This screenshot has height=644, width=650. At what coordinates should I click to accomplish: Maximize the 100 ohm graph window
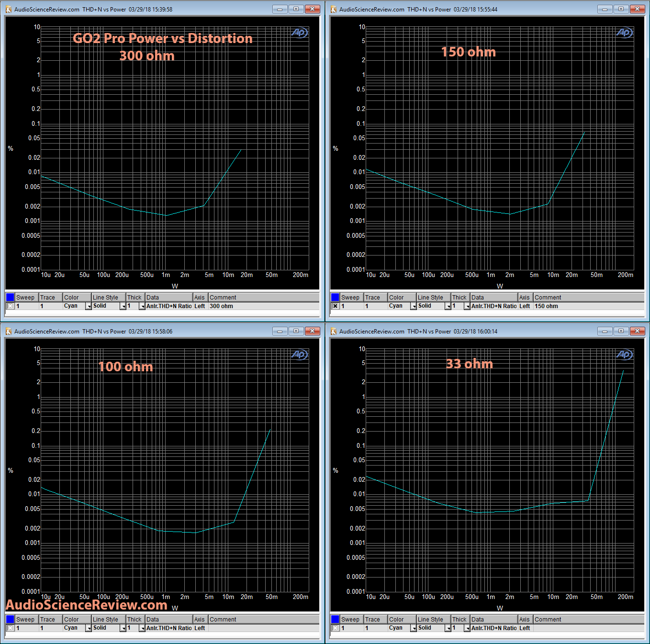pyautogui.click(x=296, y=331)
